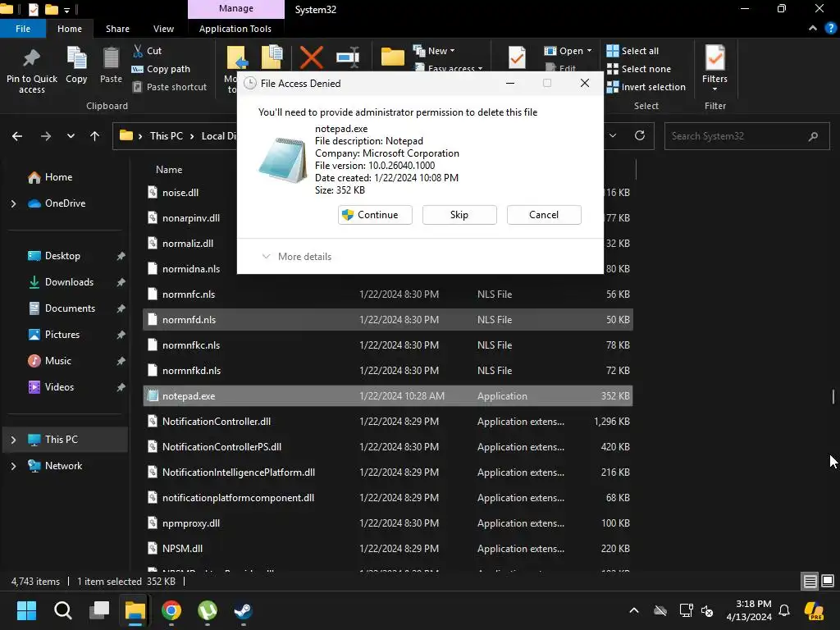The height and width of the screenshot is (630, 840).
Task: Open Steam from the taskbar
Action: tap(243, 610)
